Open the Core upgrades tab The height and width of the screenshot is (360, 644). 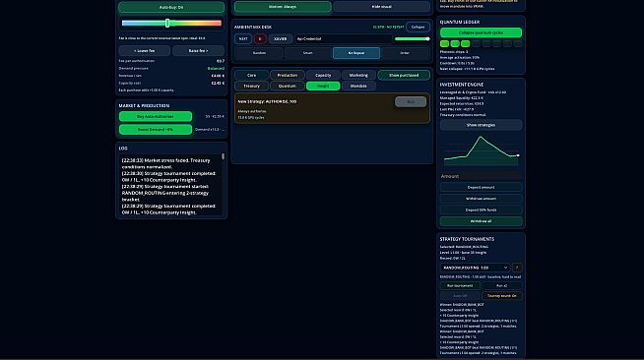[x=251, y=75]
